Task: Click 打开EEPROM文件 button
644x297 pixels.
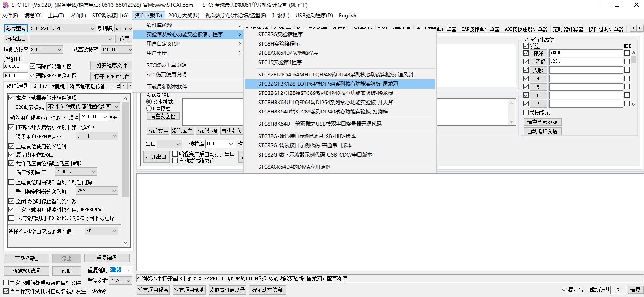Action: [x=112, y=76]
